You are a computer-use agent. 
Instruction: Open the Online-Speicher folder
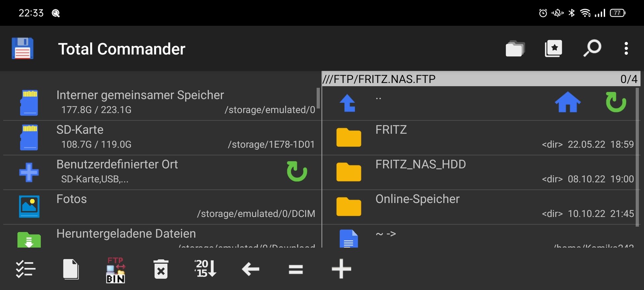[417, 199]
